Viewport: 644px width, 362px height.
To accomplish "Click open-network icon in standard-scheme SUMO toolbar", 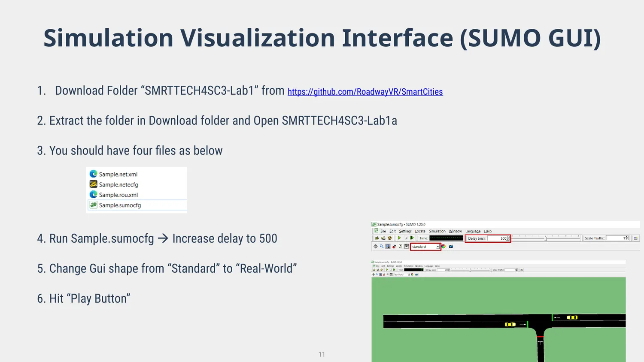I will [x=383, y=238].
